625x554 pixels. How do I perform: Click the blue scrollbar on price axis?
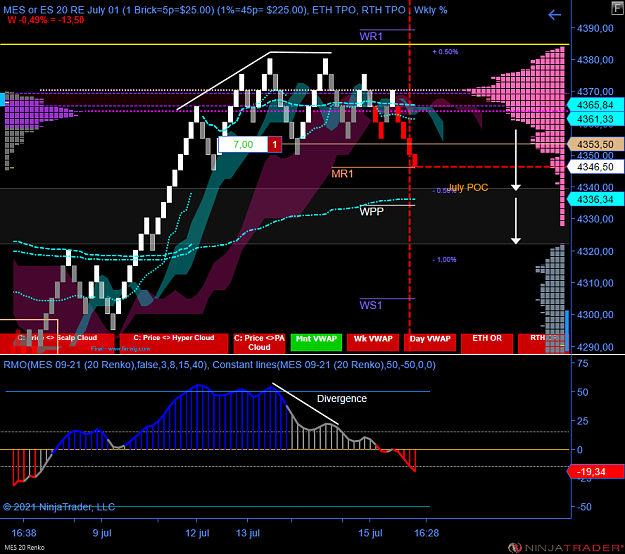tap(567, 331)
